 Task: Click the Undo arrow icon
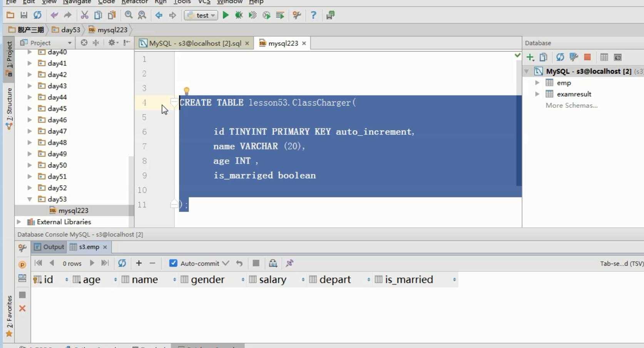[x=54, y=15]
